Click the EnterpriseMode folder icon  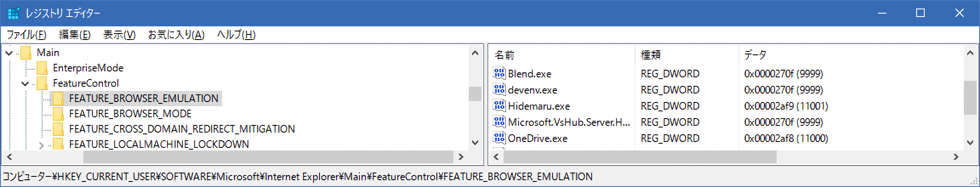tap(42, 68)
